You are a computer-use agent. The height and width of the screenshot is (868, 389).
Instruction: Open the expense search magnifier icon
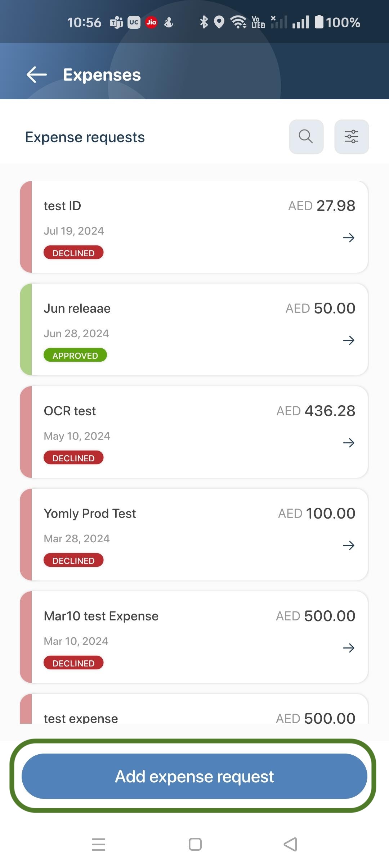[306, 137]
